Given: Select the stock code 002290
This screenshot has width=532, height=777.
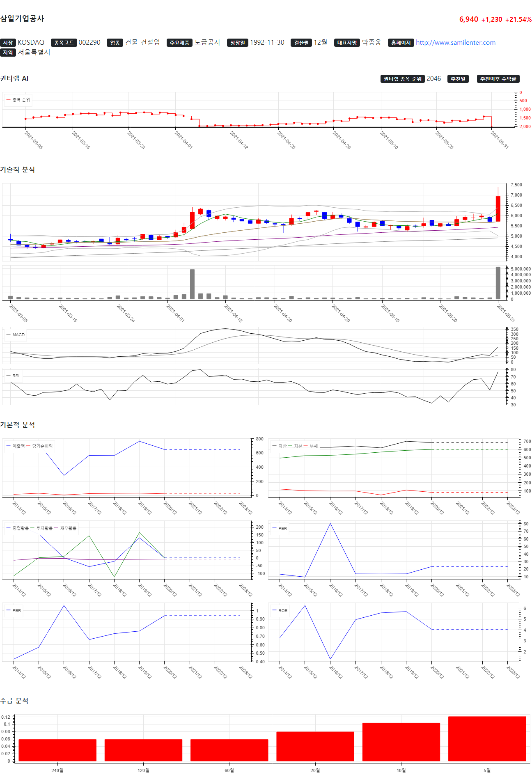Looking at the screenshot, I should click(x=89, y=42).
